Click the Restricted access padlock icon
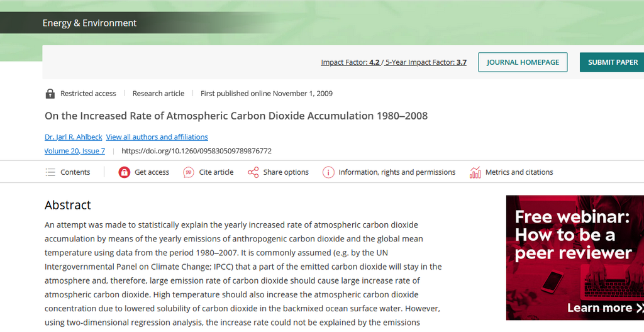The height and width of the screenshot is (332, 644). [x=50, y=94]
